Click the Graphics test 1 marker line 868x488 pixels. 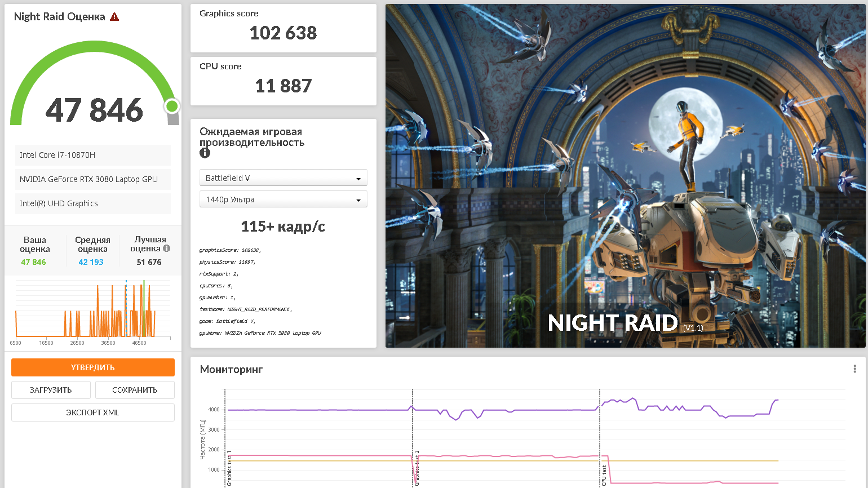coord(225,437)
